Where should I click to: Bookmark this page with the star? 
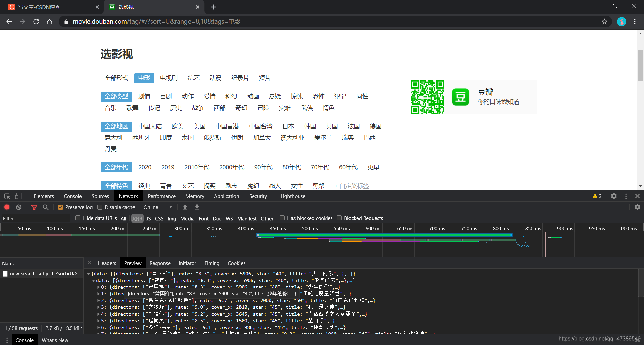point(604,22)
